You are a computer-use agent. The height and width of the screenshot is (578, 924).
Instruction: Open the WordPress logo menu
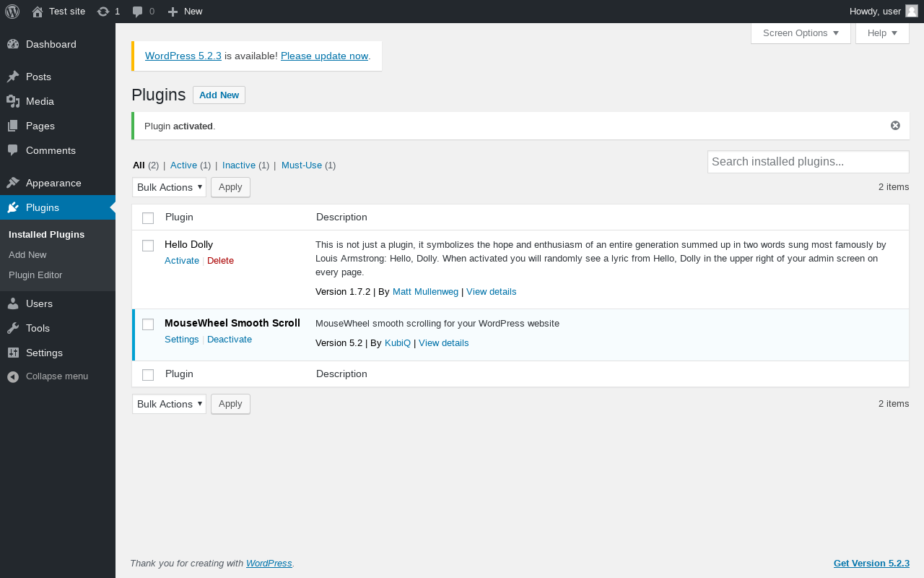12,12
